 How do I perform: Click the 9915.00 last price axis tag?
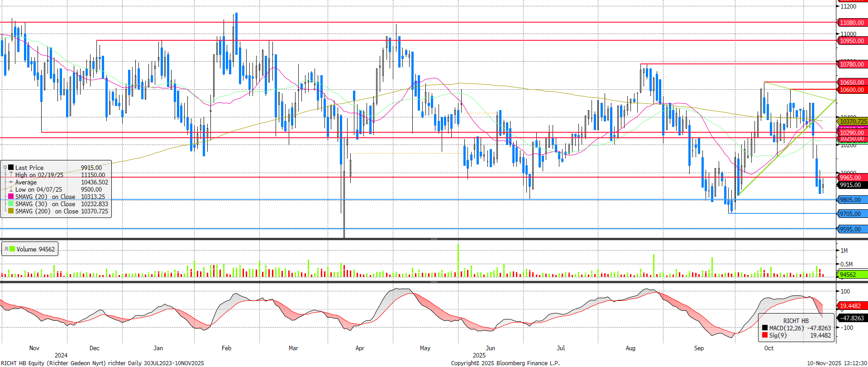(850, 185)
